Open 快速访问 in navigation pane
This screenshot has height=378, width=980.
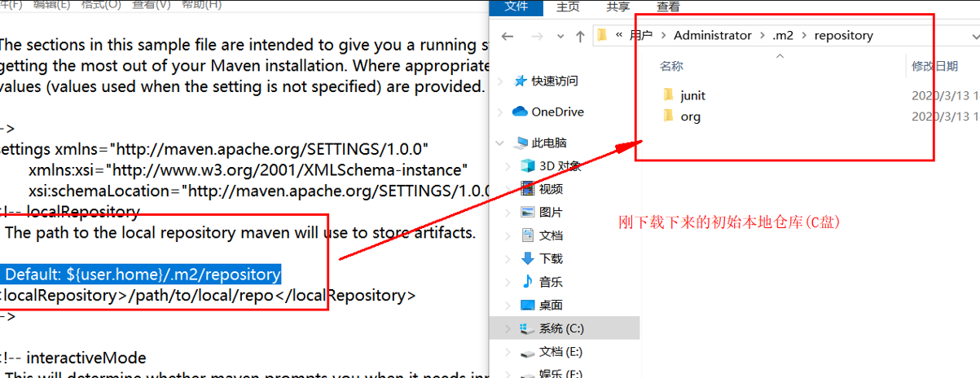(555, 81)
